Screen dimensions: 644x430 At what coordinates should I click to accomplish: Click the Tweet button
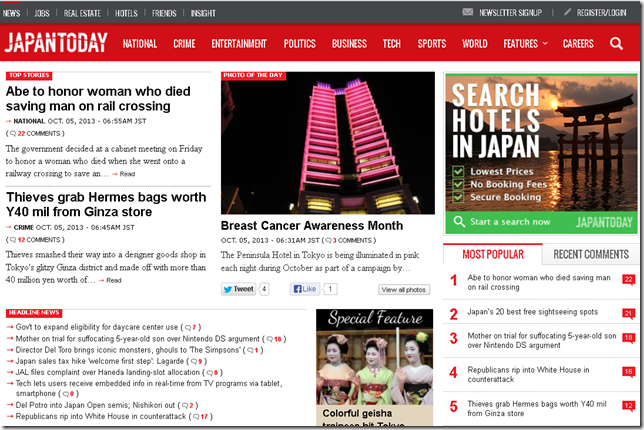click(239, 289)
